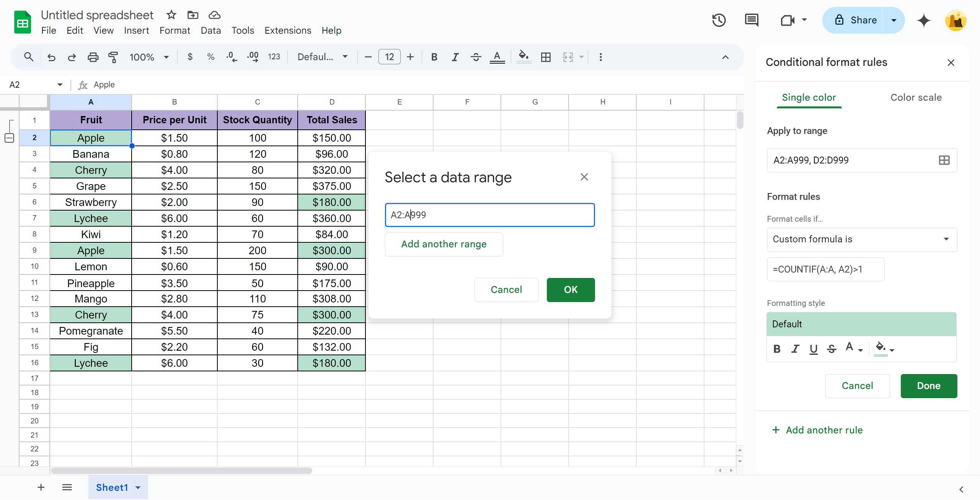Collapse the toolbar with the chevron

coord(725,57)
